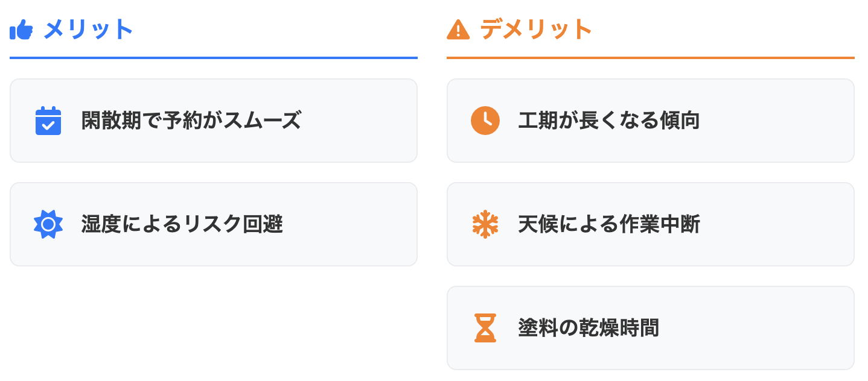The image size is (868, 381).
Task: Select the メリット heading text
Action: pos(88,30)
